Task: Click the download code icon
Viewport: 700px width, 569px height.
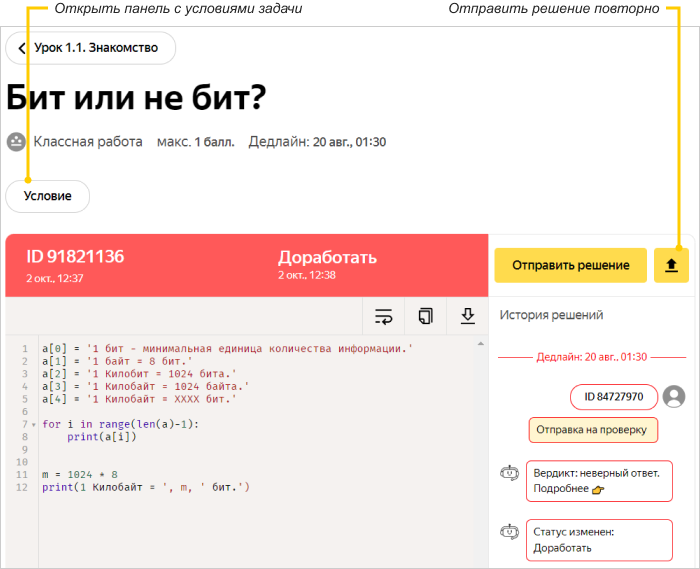Action: [467, 317]
